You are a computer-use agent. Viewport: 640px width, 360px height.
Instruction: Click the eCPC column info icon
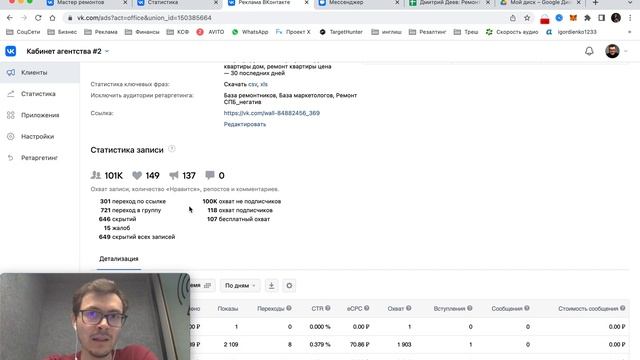point(367,308)
